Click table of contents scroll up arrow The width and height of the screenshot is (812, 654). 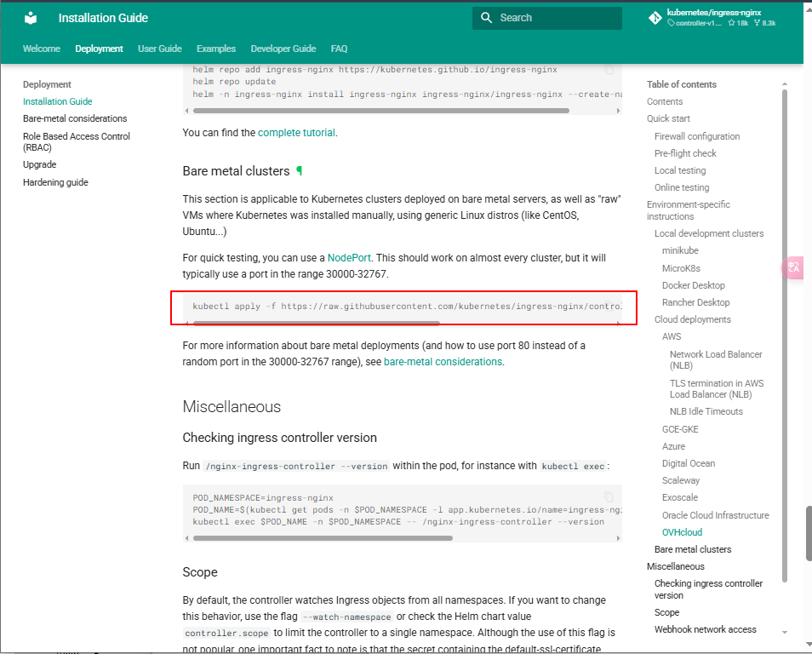coord(785,84)
